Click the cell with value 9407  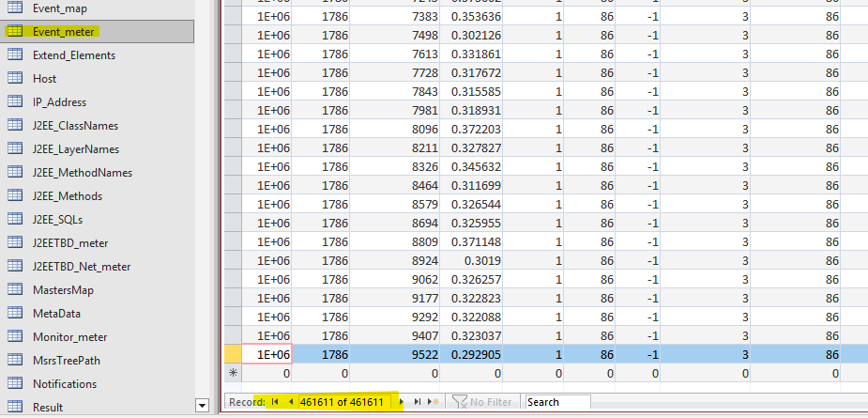click(x=395, y=336)
